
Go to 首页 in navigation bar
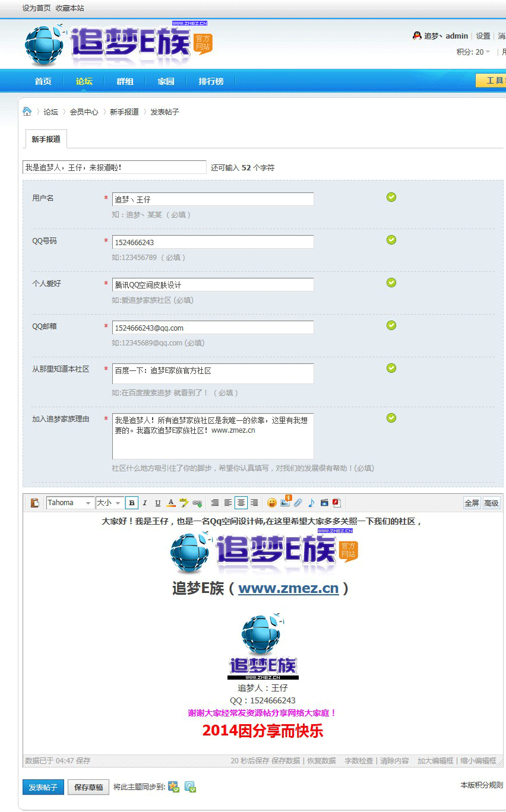(43, 81)
